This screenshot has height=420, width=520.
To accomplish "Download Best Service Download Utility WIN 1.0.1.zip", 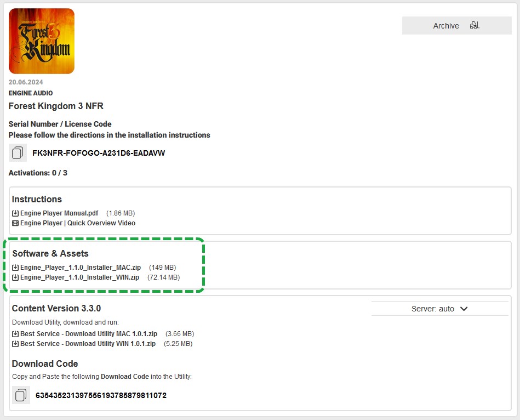I will pyautogui.click(x=88, y=344).
